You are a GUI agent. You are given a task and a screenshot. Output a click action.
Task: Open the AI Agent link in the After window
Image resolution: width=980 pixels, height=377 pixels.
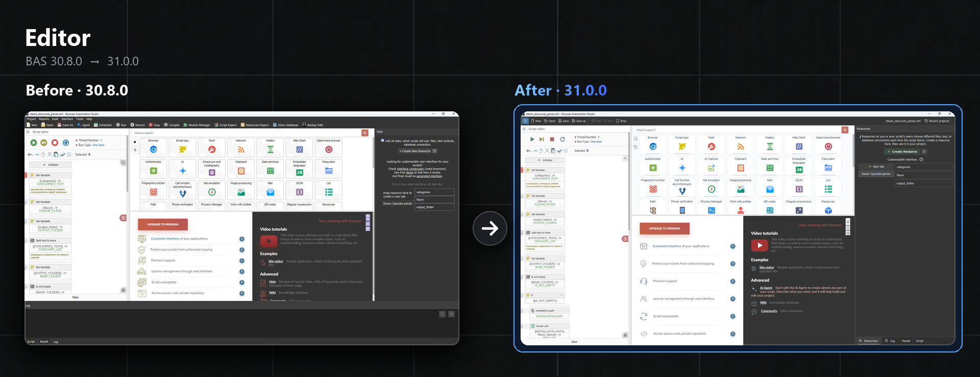point(766,288)
